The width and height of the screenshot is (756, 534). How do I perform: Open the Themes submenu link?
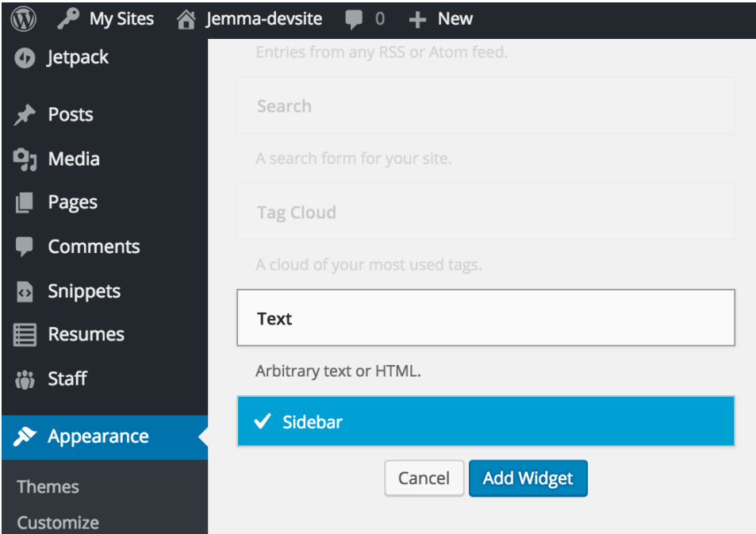[x=48, y=486]
